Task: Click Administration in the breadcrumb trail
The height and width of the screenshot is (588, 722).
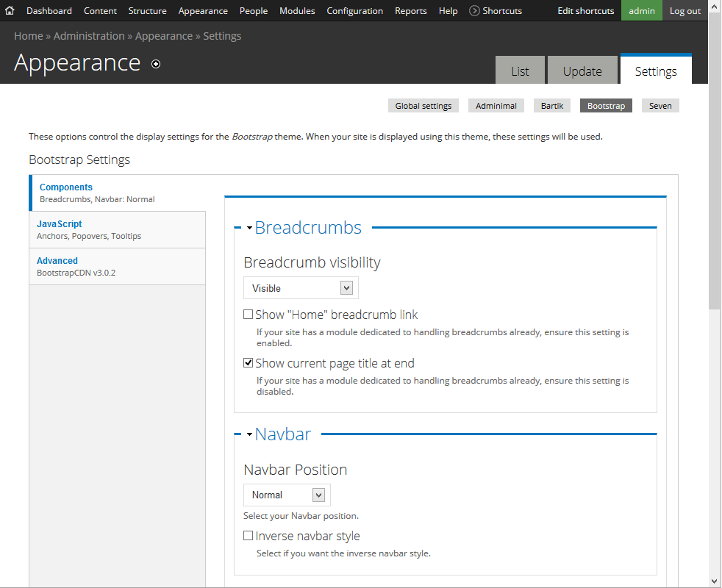Action: (x=89, y=36)
